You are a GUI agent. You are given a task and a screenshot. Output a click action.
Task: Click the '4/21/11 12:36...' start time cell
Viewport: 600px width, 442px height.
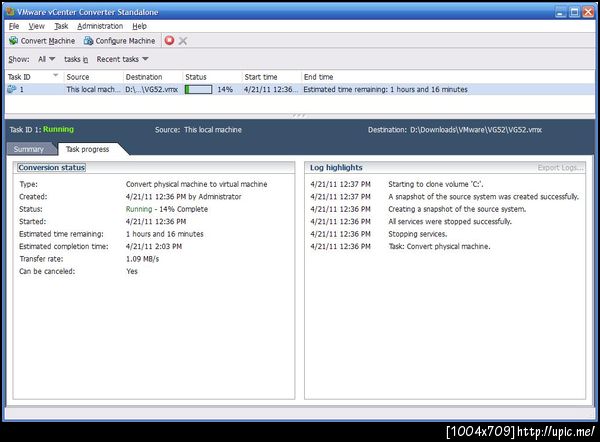click(x=271, y=89)
